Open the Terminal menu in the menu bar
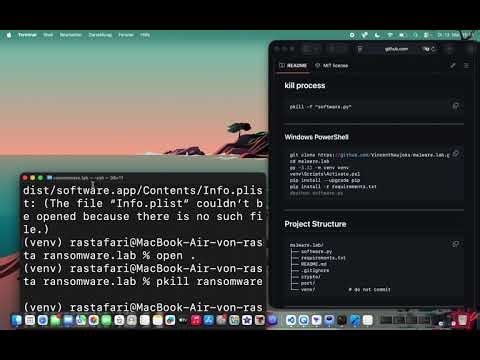 coord(27,35)
